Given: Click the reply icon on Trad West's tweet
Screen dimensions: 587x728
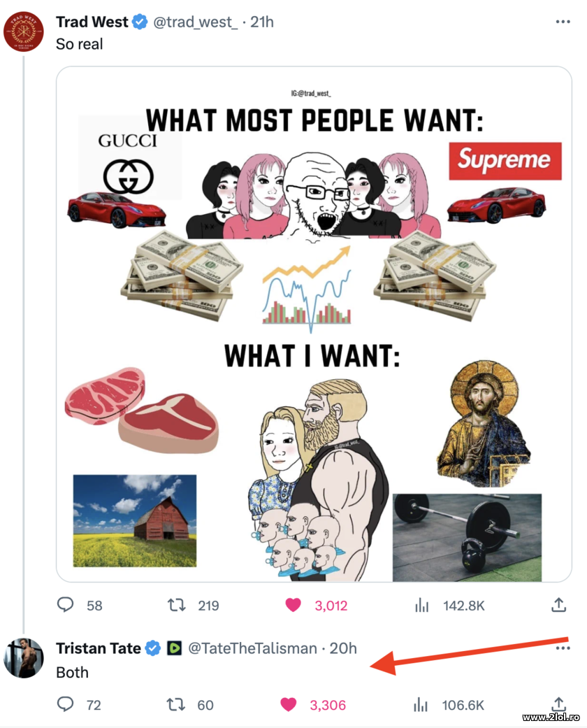Looking at the screenshot, I should pos(66,606).
